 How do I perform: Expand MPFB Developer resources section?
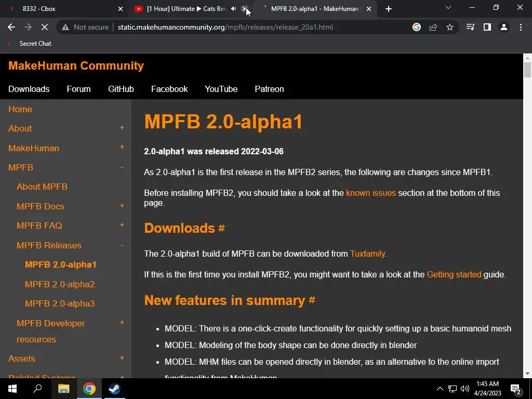[122, 322]
